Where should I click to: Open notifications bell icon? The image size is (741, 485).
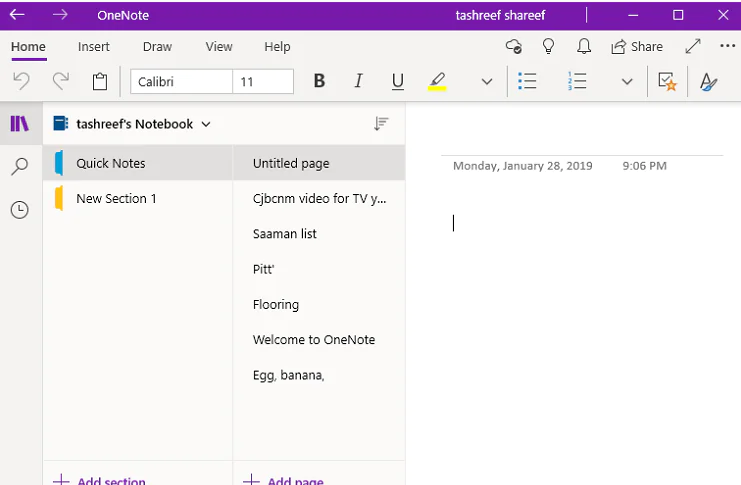[584, 46]
